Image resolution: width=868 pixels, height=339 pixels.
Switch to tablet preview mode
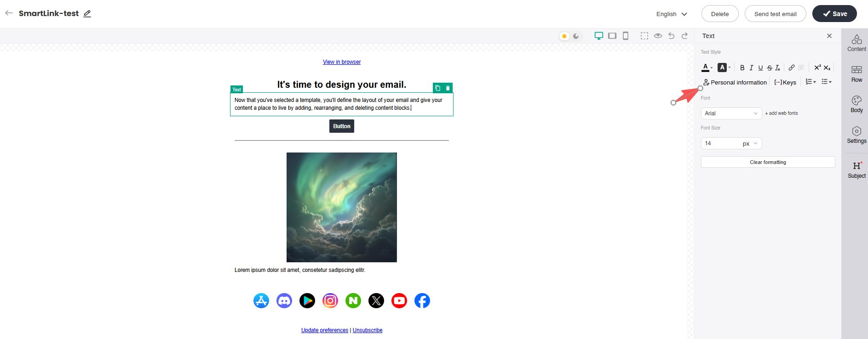(x=612, y=36)
